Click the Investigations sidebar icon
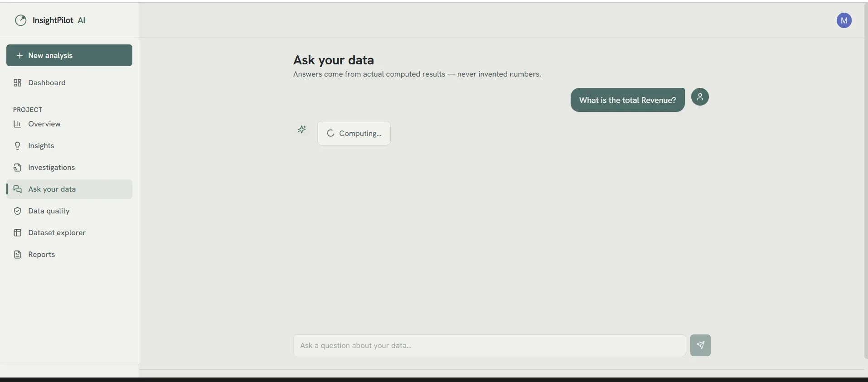This screenshot has width=868, height=382. click(17, 167)
